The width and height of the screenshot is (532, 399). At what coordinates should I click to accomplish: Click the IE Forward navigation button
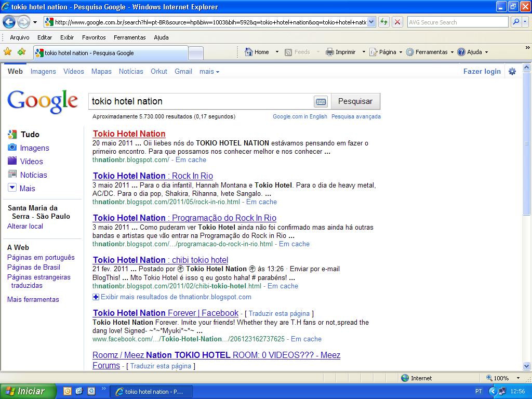(23, 22)
